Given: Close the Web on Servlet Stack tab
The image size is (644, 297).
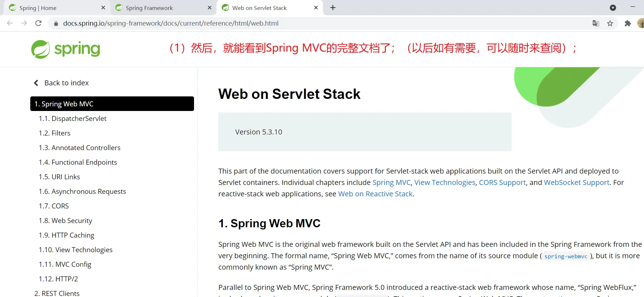Looking at the screenshot, I should coord(316,8).
